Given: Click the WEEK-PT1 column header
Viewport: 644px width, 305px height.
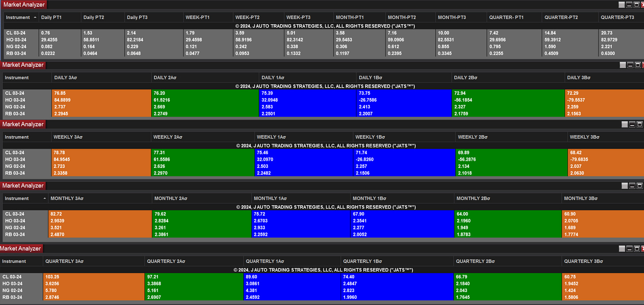Looking at the screenshot, I should [x=208, y=18].
